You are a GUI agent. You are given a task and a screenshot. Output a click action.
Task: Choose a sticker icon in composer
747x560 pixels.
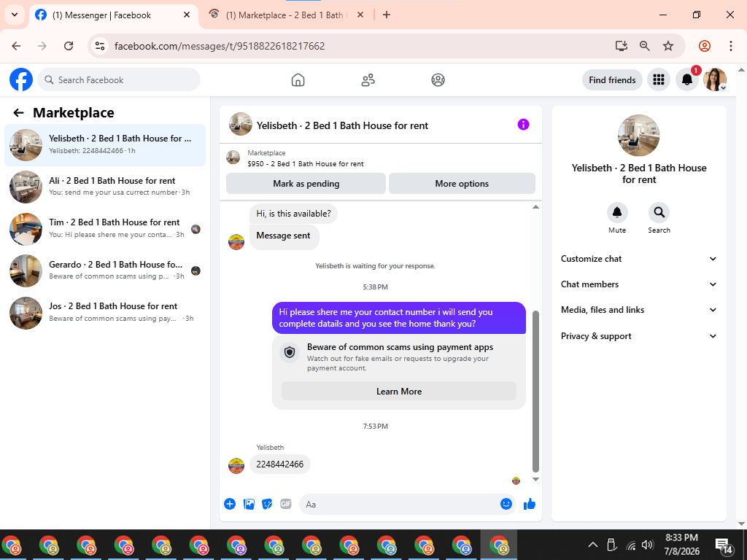click(x=267, y=504)
